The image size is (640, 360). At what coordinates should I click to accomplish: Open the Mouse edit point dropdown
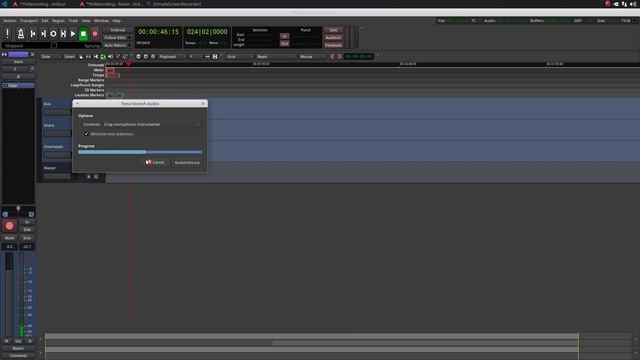(x=312, y=57)
